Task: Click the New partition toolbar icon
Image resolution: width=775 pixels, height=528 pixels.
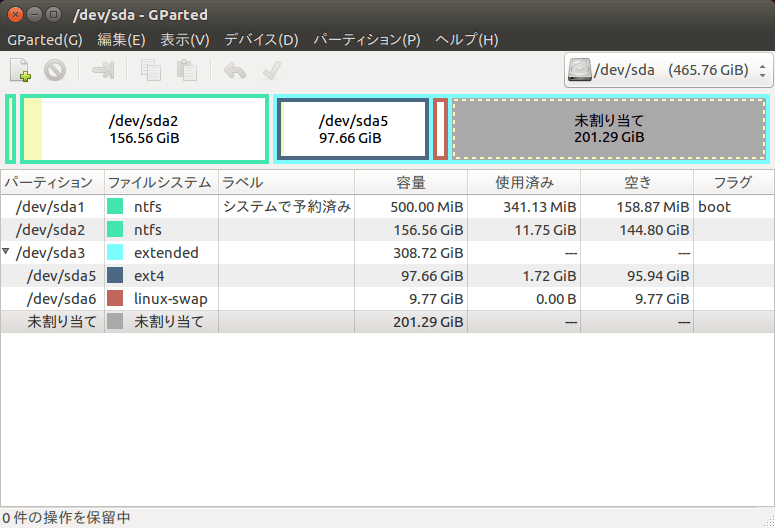Action: (21, 70)
